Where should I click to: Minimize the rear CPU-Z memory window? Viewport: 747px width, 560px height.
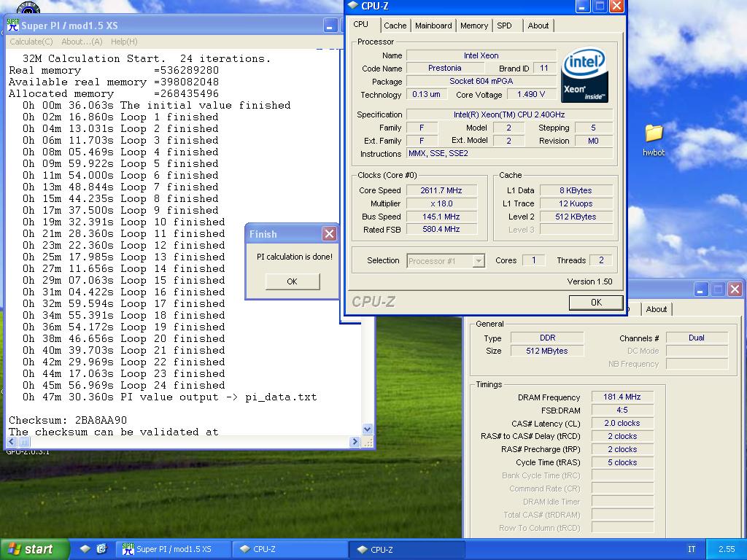pyautogui.click(x=701, y=289)
